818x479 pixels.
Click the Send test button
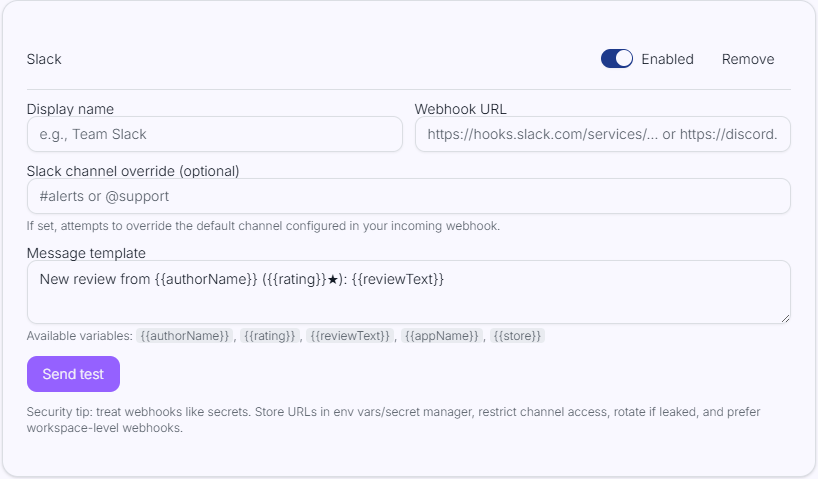pos(73,374)
